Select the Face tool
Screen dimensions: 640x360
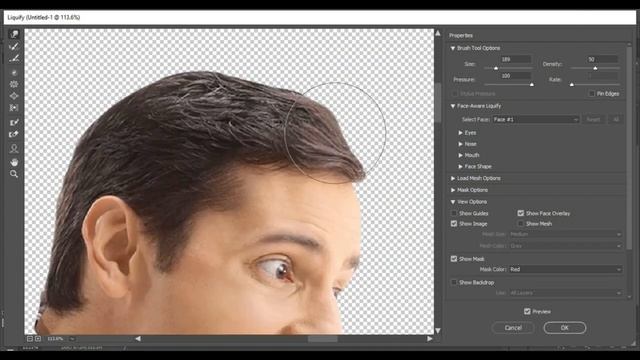(14, 148)
